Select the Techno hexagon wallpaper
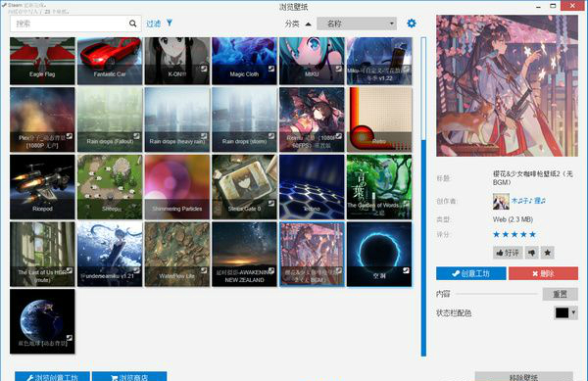Screen dimensions: 588x381 point(312,187)
